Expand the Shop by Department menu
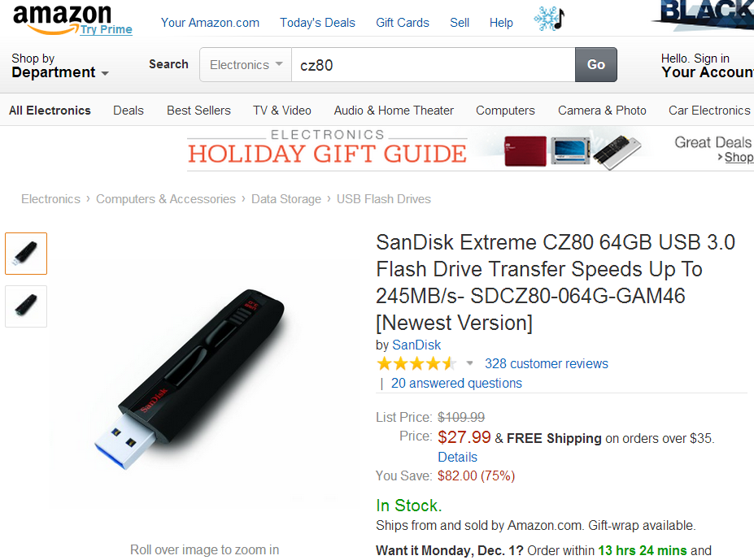This screenshot has height=560, width=754. click(60, 65)
